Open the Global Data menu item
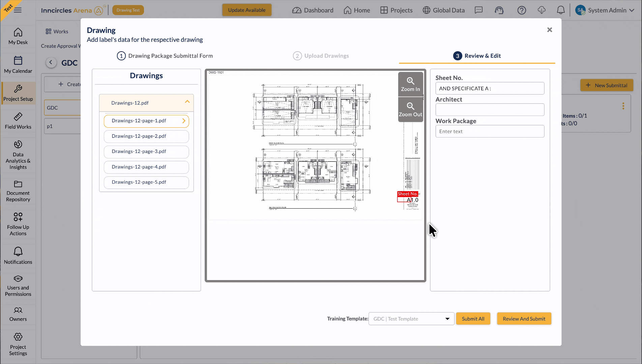642x364 pixels. click(444, 10)
